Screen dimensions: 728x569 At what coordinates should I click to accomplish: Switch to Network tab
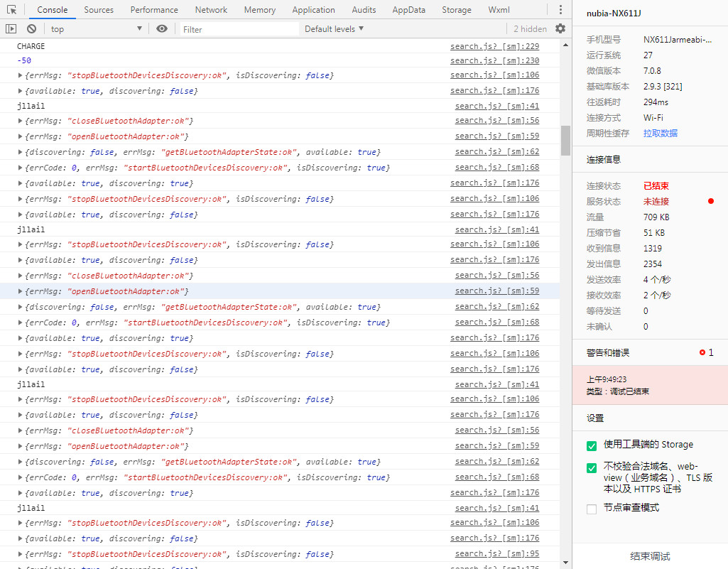coord(211,10)
